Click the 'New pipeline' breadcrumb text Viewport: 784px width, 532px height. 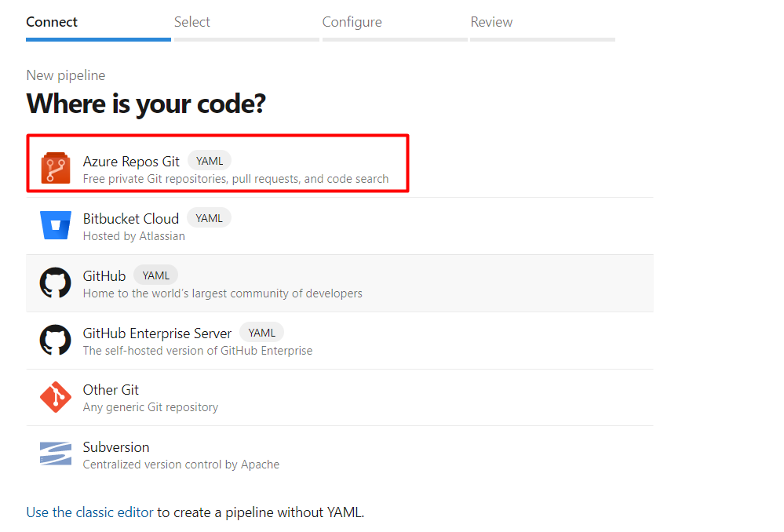tap(66, 75)
